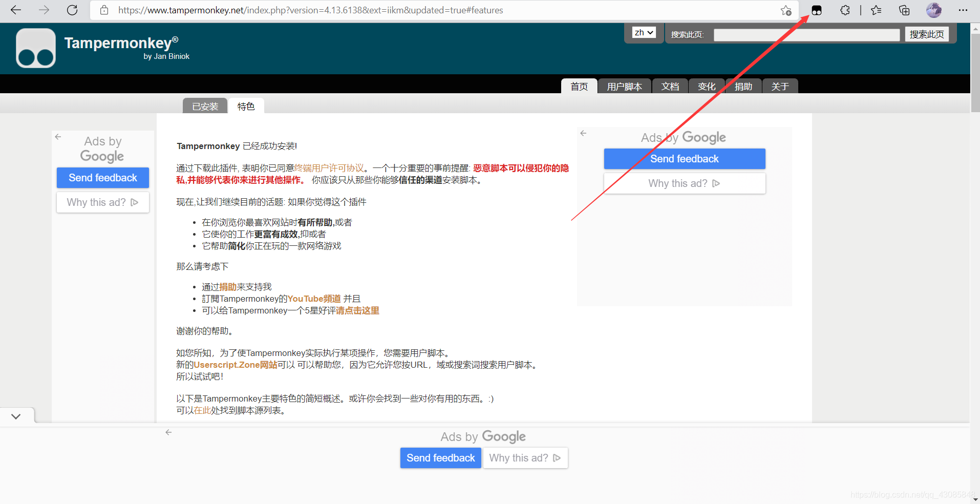
Task: Open the 首页 navigation tab
Action: point(579,86)
